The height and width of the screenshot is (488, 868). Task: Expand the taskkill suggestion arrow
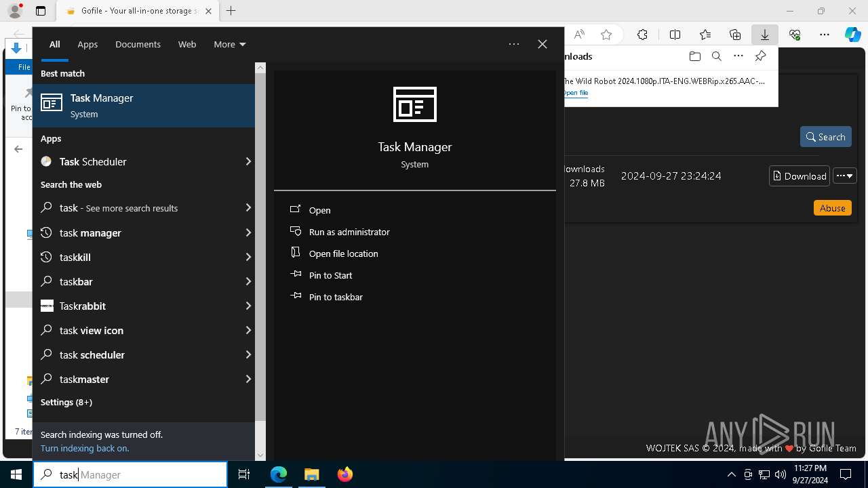(248, 257)
